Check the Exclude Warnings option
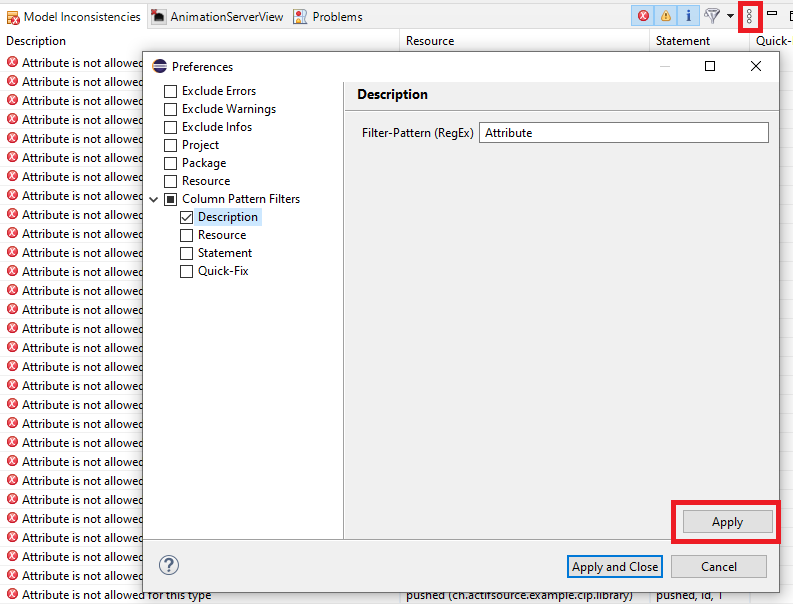The image size is (793, 604). (170, 109)
